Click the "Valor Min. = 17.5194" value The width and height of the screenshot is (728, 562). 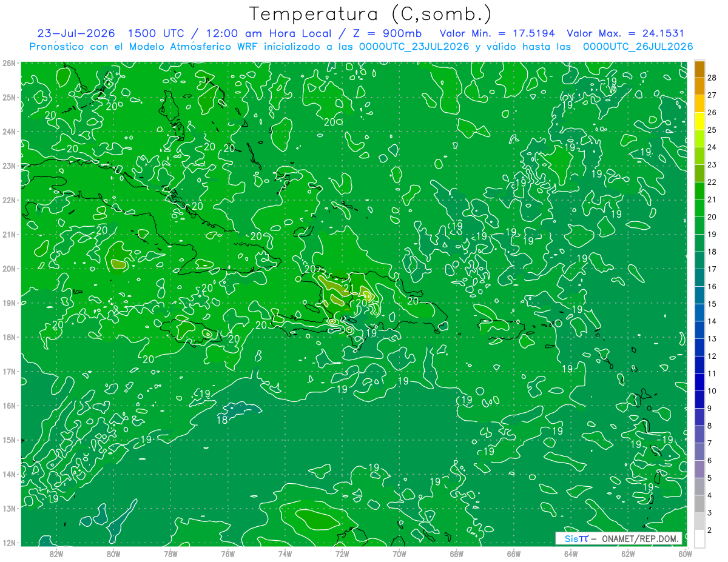pos(497,33)
